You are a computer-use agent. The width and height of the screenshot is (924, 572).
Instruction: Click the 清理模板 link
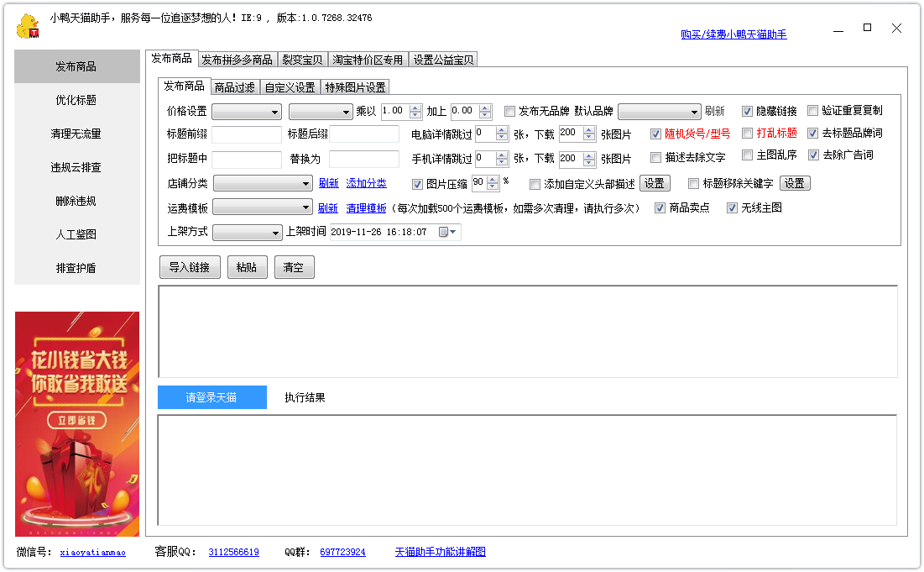click(366, 208)
